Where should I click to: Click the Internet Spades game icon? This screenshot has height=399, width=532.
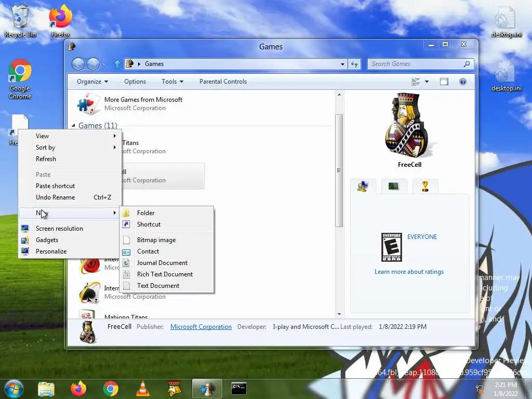pos(89,292)
